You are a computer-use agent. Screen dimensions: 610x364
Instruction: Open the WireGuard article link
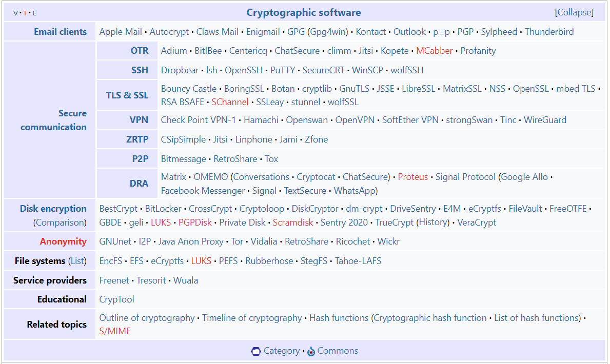(545, 120)
